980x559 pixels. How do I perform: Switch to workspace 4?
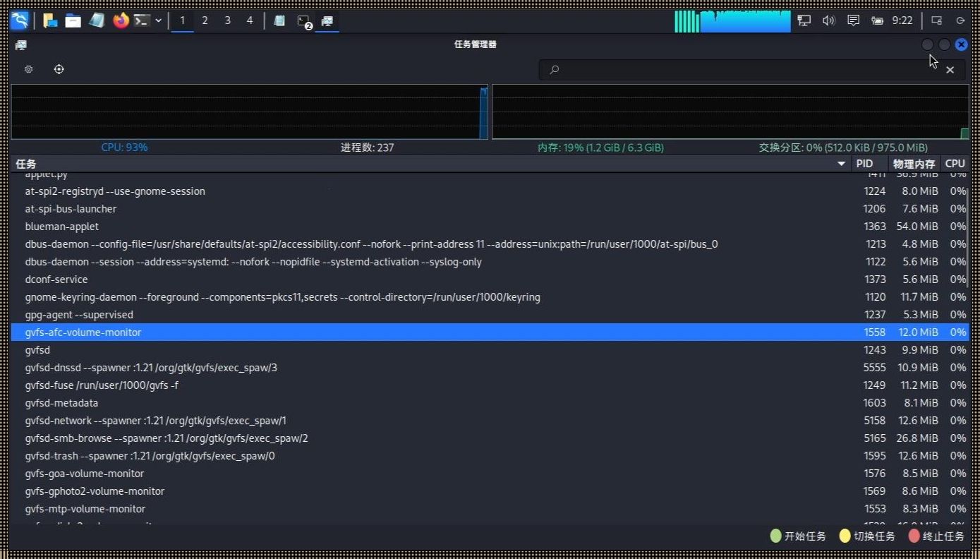250,20
